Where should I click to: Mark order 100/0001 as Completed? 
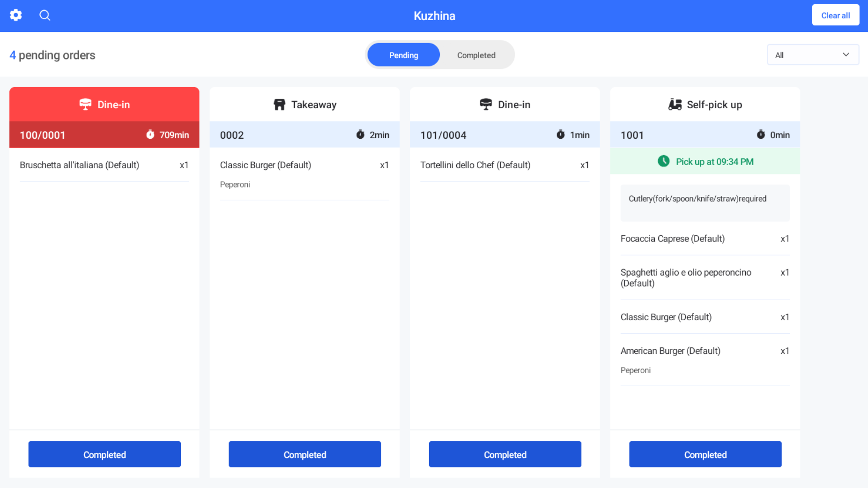pos(104,454)
